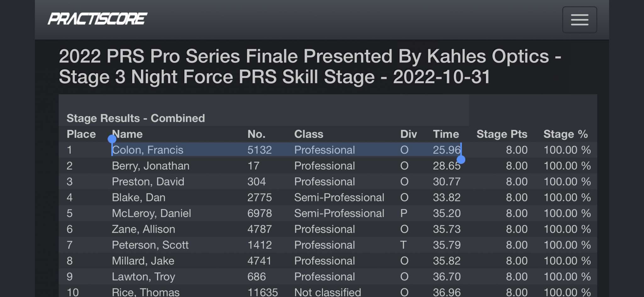Select Berry, Jonathan shooter row

(x=328, y=166)
